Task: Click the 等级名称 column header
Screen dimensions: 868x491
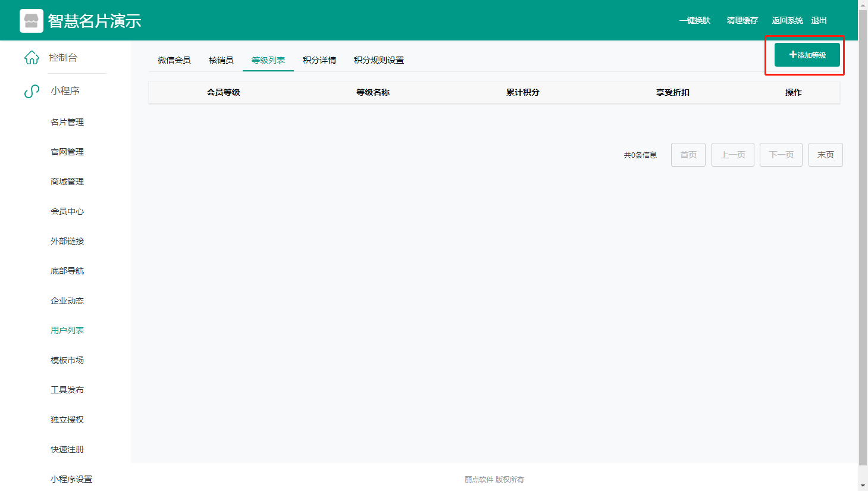Action: (x=373, y=92)
